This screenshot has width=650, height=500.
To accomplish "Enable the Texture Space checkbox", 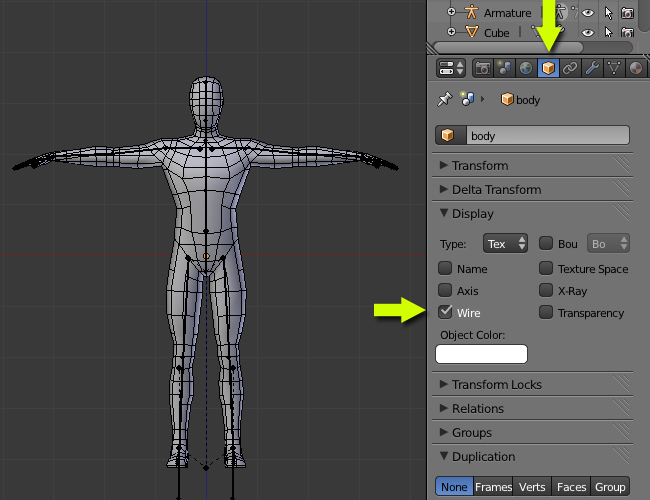I will tap(546, 268).
